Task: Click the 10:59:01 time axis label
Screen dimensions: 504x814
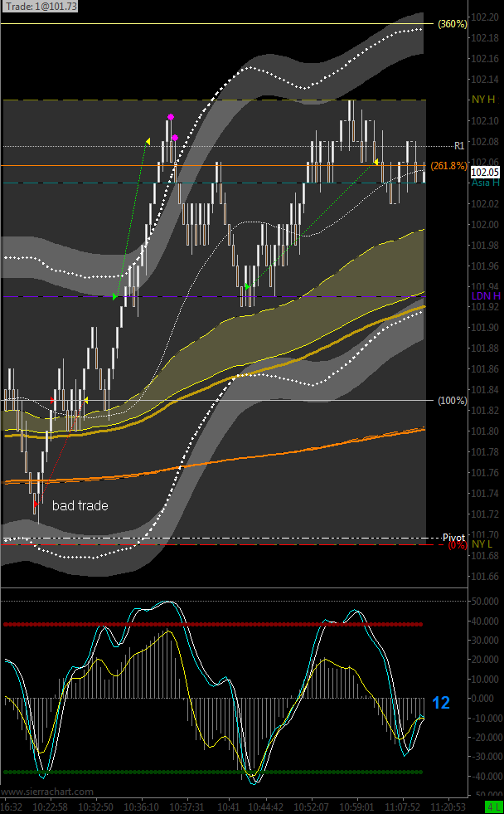Action: point(358,807)
